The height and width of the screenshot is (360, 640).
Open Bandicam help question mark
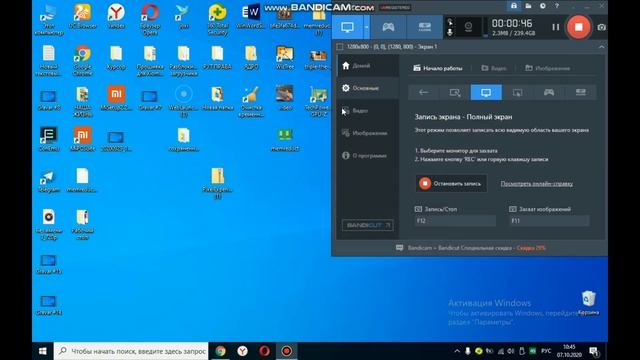(557, 6)
